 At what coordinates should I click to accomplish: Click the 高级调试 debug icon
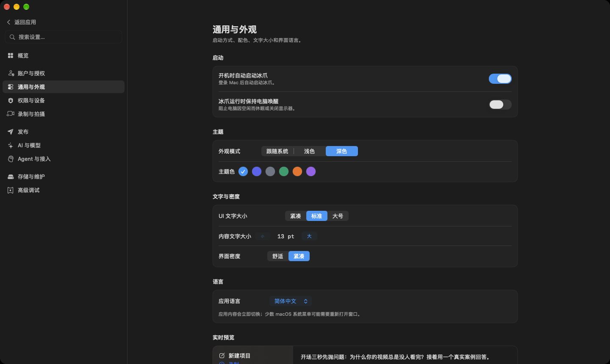pyautogui.click(x=11, y=190)
